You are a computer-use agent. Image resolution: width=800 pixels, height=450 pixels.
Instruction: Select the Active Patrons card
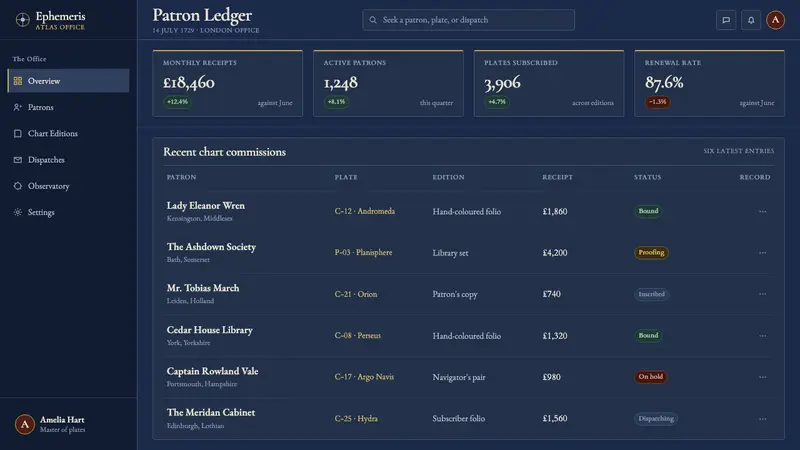[388, 83]
